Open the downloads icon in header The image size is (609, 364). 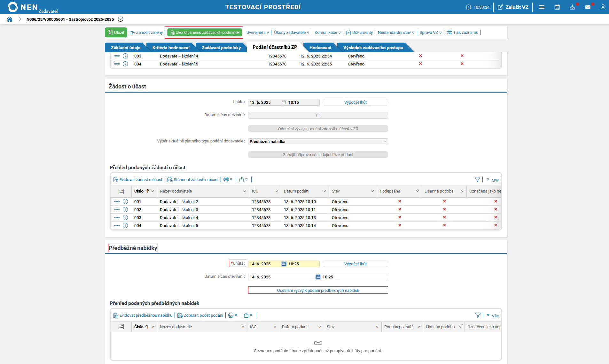pyautogui.click(x=572, y=7)
